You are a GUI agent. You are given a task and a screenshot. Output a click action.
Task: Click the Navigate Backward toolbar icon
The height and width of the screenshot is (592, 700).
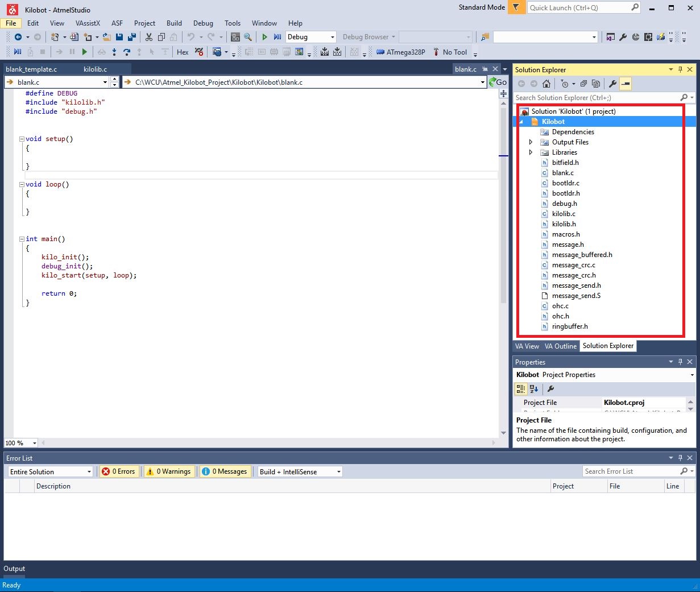click(x=18, y=37)
